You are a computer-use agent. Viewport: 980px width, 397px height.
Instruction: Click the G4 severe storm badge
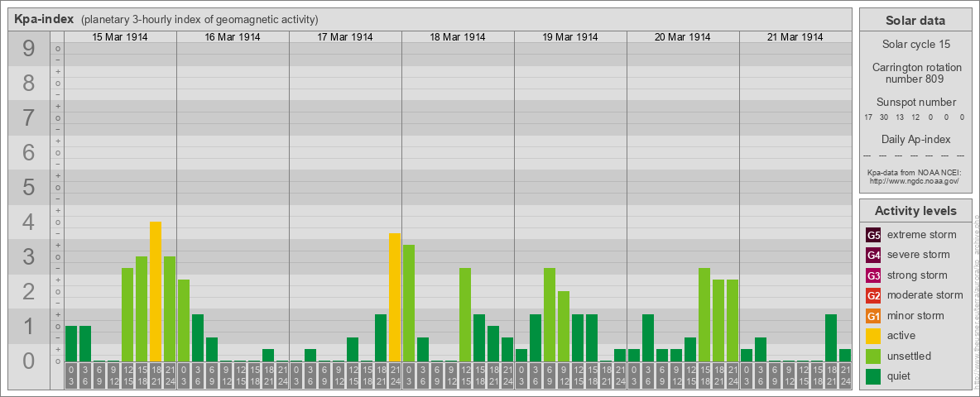click(873, 255)
